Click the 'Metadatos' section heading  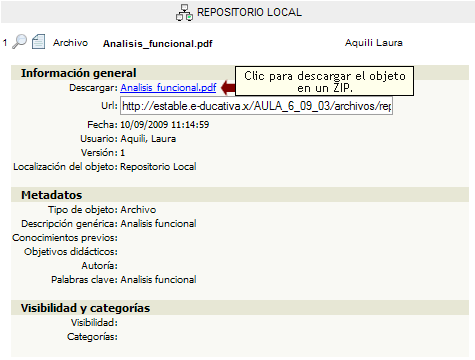(52, 195)
